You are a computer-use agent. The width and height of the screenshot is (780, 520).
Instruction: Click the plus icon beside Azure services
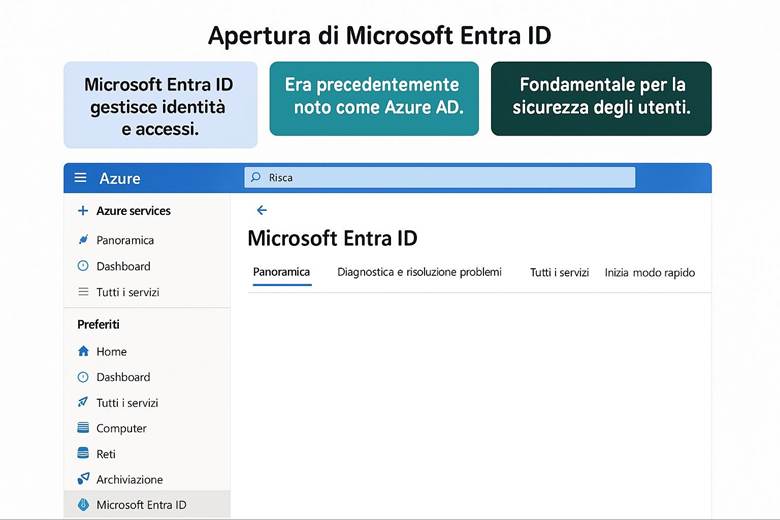(83, 210)
